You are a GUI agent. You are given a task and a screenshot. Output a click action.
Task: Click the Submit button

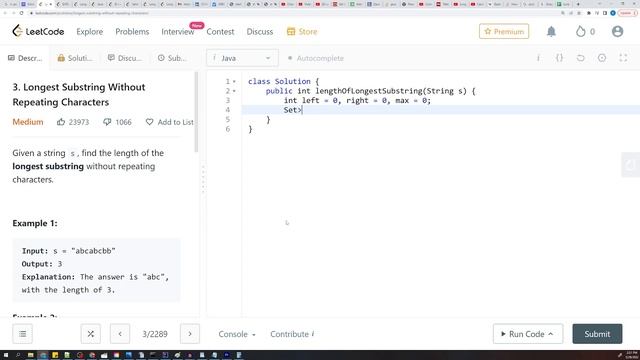coord(597,334)
